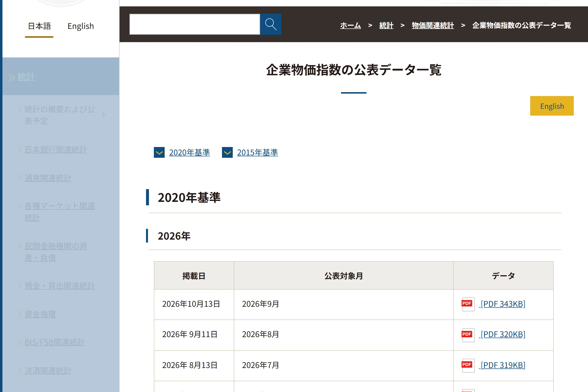Screen dimensions: 588x392
Task: Click the 公表対象月 column header
Action: click(x=344, y=276)
